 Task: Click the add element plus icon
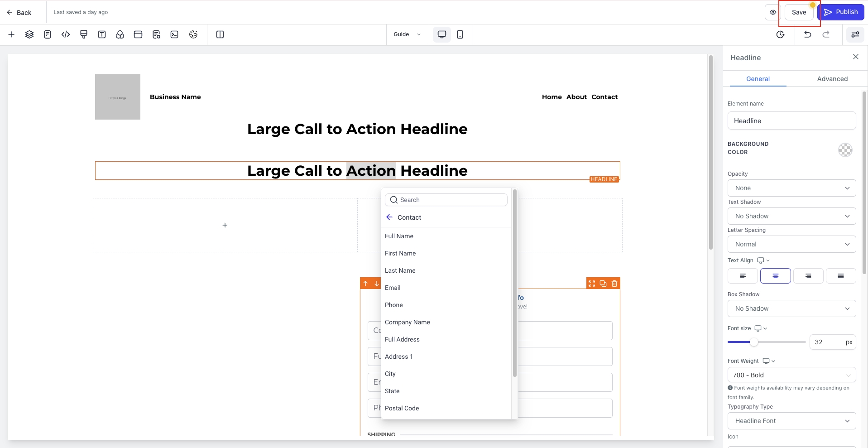(11, 34)
